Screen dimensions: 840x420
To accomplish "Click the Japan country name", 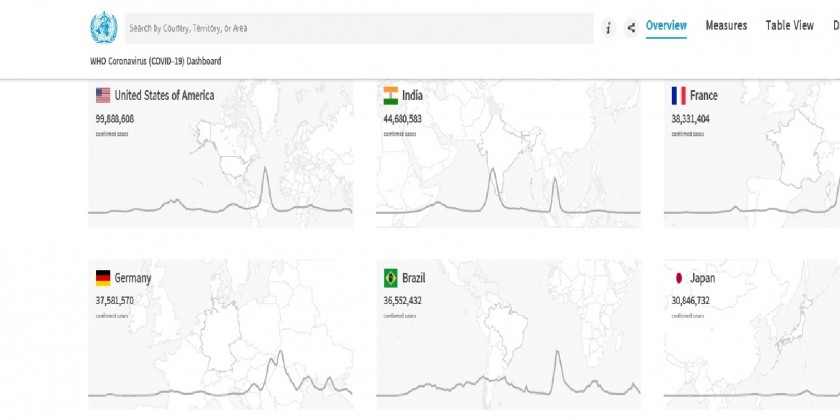I will pos(703,278).
